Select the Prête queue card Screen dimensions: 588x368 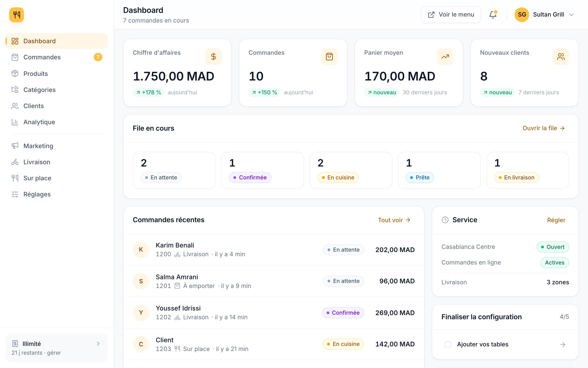pos(439,170)
